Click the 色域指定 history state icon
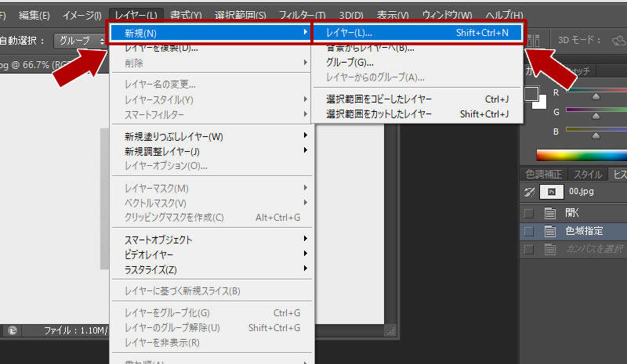Image resolution: width=627 pixels, height=364 pixels. tap(550, 231)
